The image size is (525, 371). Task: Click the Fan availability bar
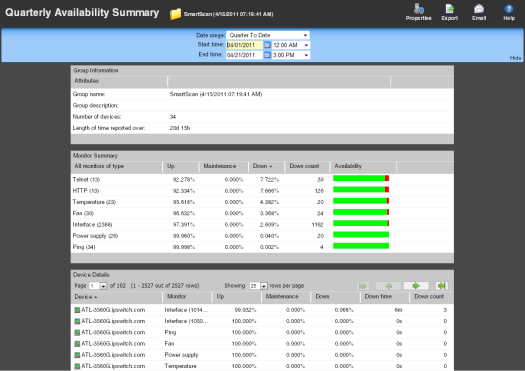pos(361,212)
